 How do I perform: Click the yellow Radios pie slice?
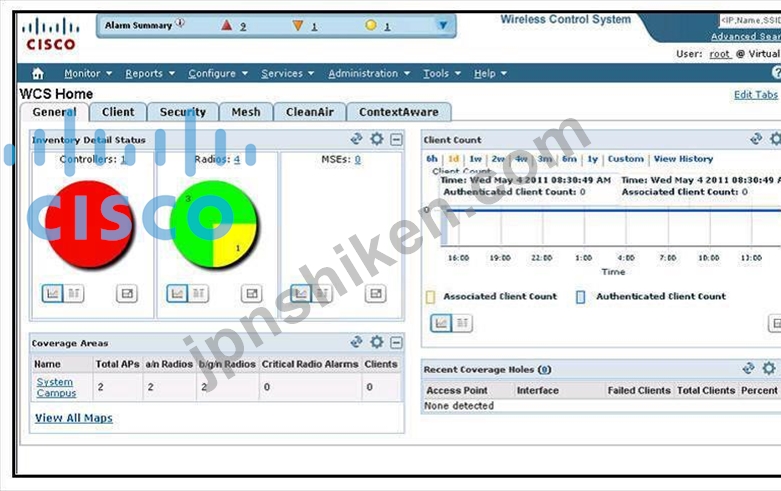234,246
